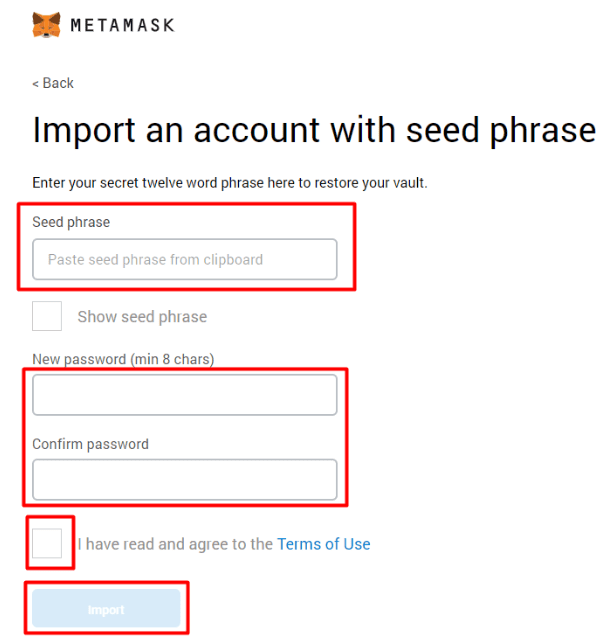The height and width of the screenshot is (640, 614).
Task: Focus the Confirm password input field
Action: (x=185, y=479)
